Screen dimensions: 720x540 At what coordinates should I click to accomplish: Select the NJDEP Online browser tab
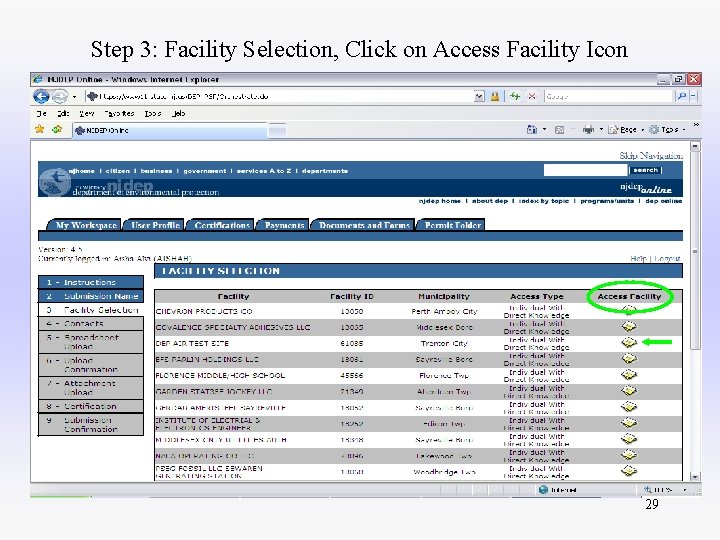(169, 130)
